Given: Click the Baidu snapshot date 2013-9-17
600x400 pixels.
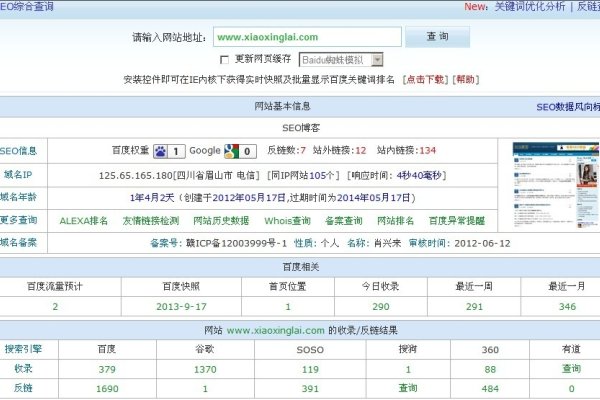Looking at the screenshot, I should point(181,307).
